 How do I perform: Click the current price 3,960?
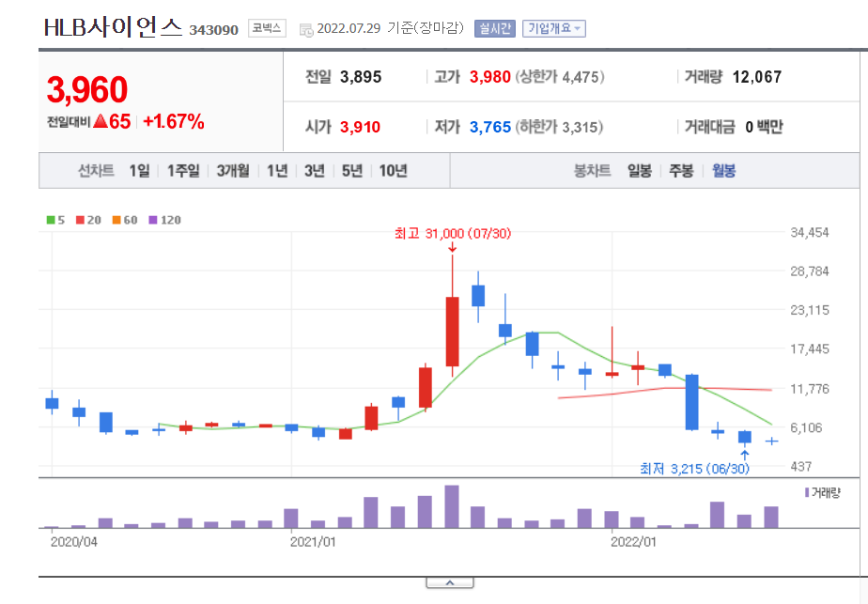tap(87, 89)
